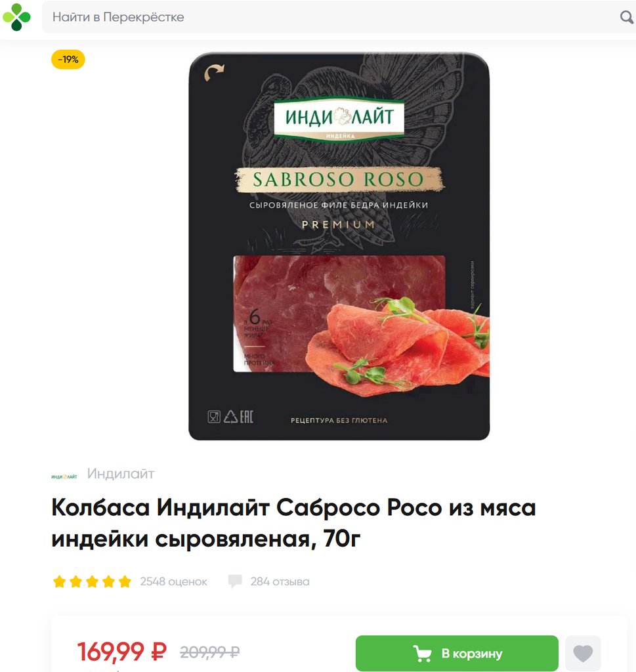This screenshot has width=636, height=672.
Task: Add product with В корзину button
Action: 457,653
